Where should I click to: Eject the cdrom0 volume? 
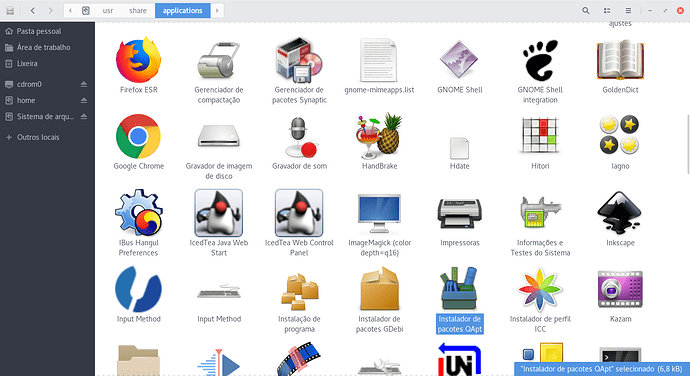click(x=84, y=84)
